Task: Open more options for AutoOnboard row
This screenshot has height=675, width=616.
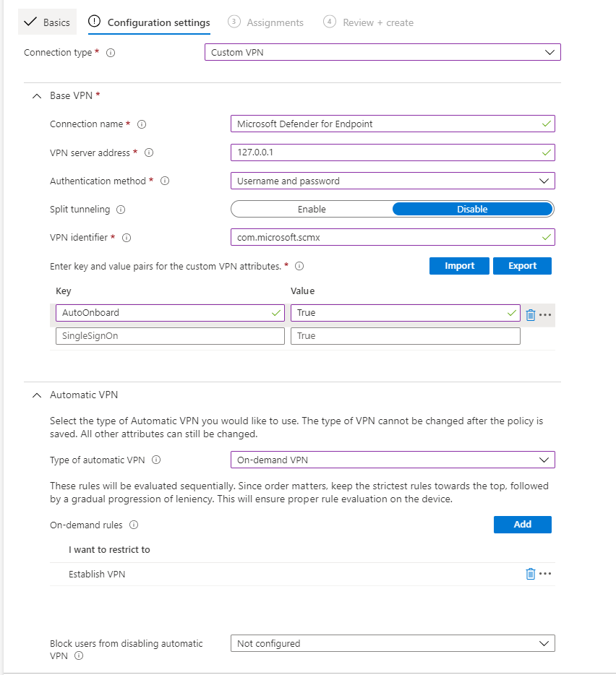Action: click(x=545, y=314)
